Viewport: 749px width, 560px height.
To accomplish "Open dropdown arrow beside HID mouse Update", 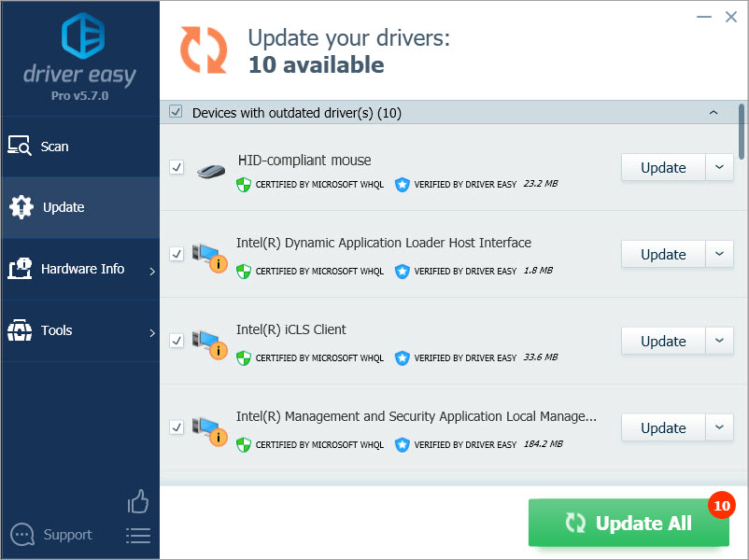I will pyautogui.click(x=719, y=167).
